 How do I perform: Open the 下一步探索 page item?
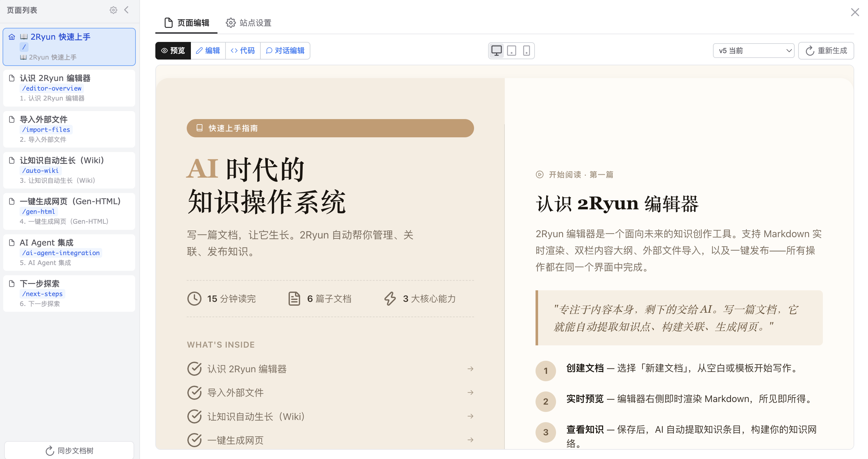69,294
